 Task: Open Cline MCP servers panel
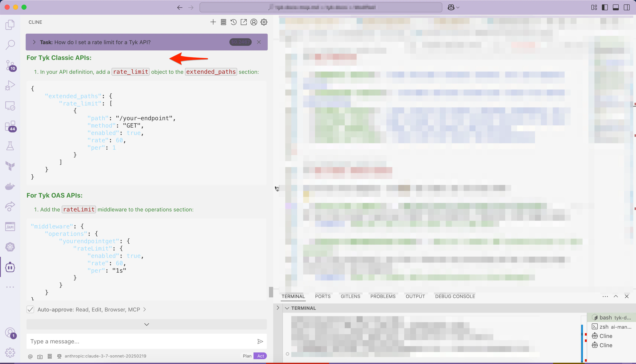click(x=224, y=22)
